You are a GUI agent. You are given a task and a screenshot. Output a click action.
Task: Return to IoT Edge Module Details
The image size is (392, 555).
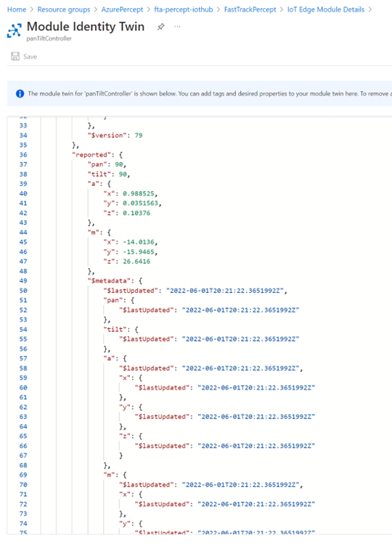pos(325,9)
